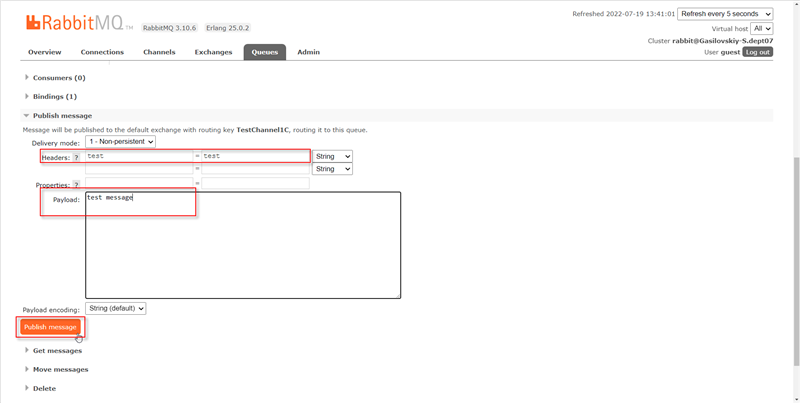Collapse the Publish message section

pyautogui.click(x=61, y=116)
